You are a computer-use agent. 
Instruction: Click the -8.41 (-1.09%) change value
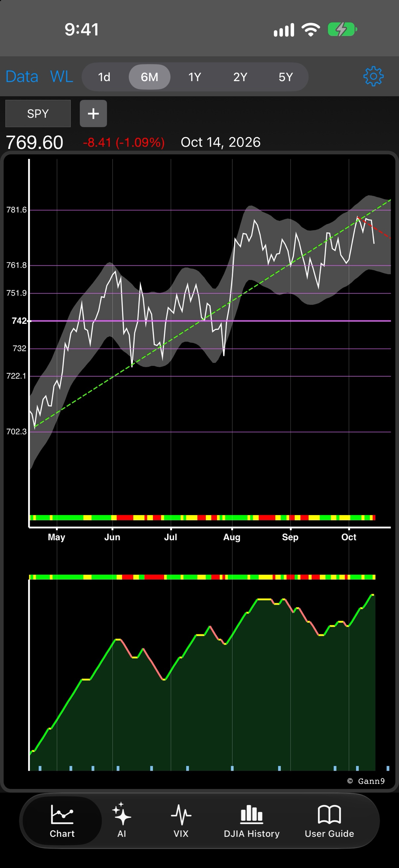124,143
